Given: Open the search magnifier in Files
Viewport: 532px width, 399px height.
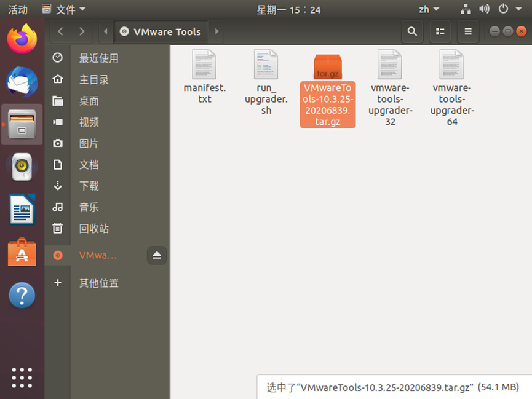Looking at the screenshot, I should coord(412,31).
